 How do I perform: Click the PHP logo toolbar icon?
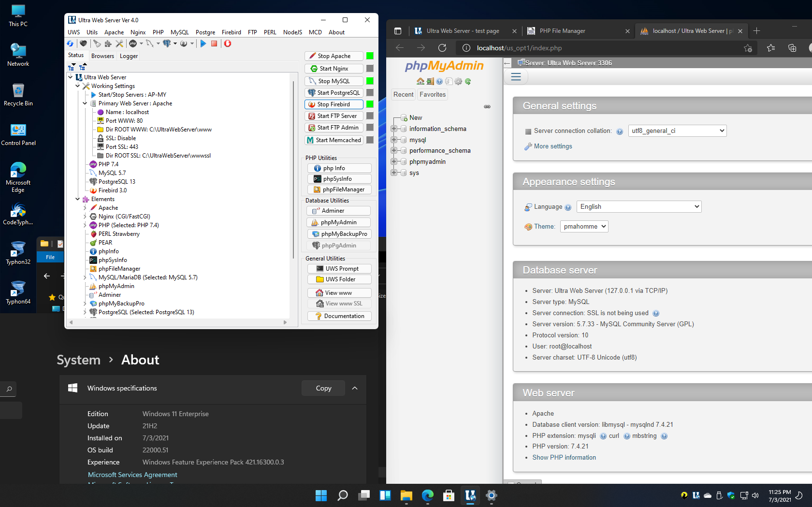coord(133,43)
